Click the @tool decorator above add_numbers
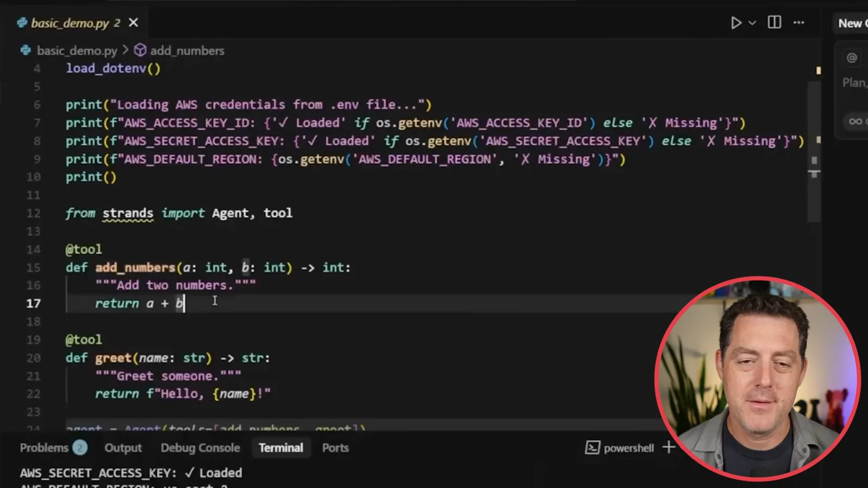Image resolution: width=868 pixels, height=488 pixels. 84,249
